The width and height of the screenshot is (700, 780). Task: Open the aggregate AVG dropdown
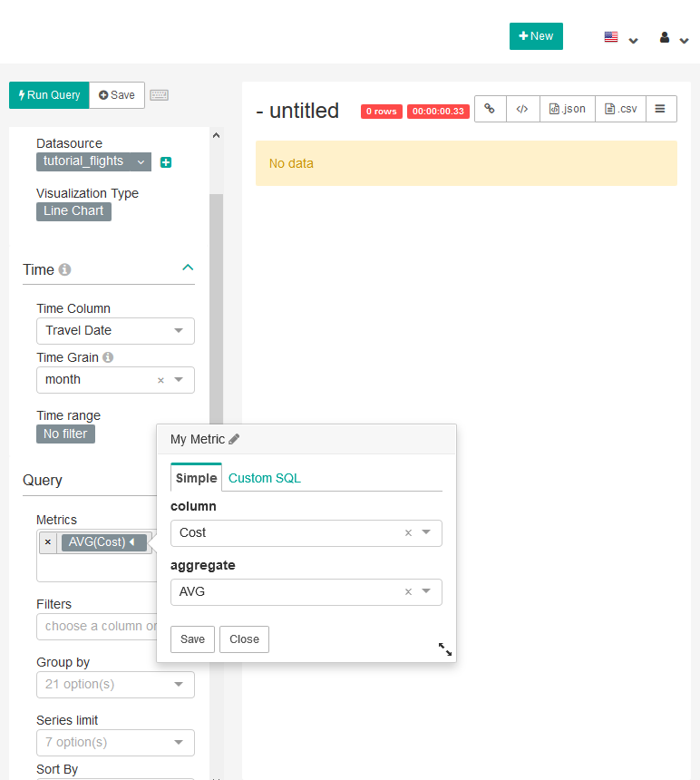point(426,591)
